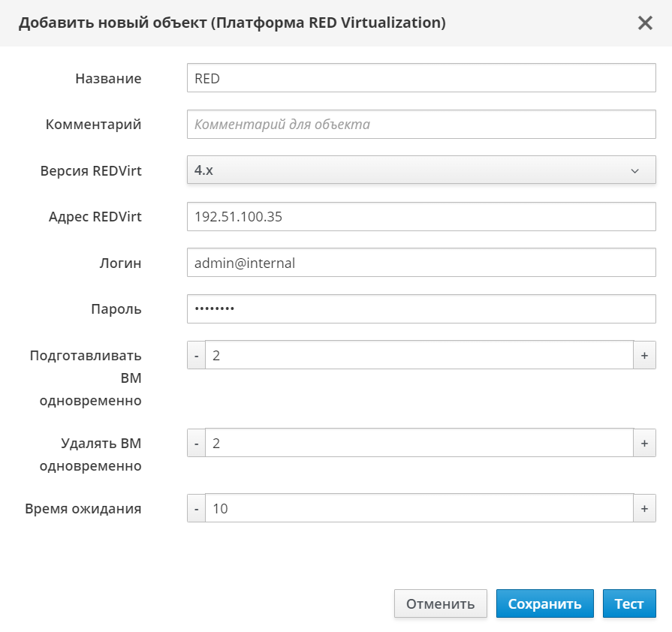Image resolution: width=672 pixels, height=632 pixels.
Task: Click the Комментарий text field
Action: 420,125
